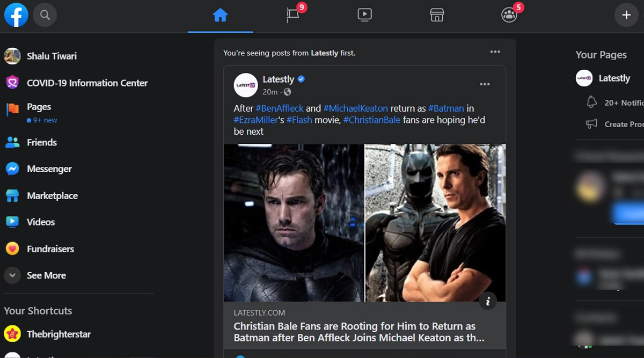Open COVID-19 Information Center

87,83
